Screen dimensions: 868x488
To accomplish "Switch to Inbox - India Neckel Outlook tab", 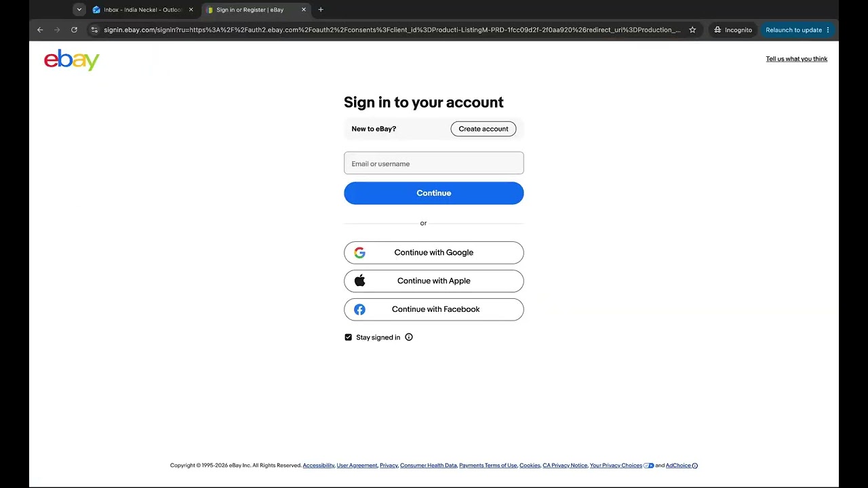I will 142,9.
